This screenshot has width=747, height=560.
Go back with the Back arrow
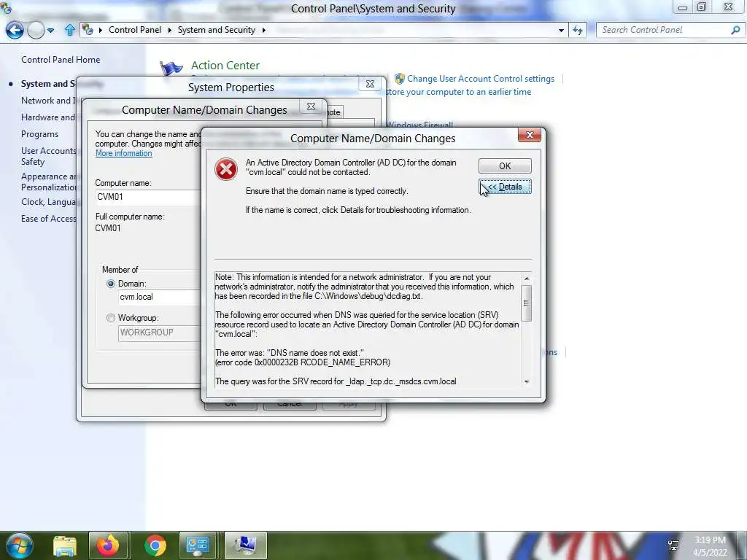15,30
